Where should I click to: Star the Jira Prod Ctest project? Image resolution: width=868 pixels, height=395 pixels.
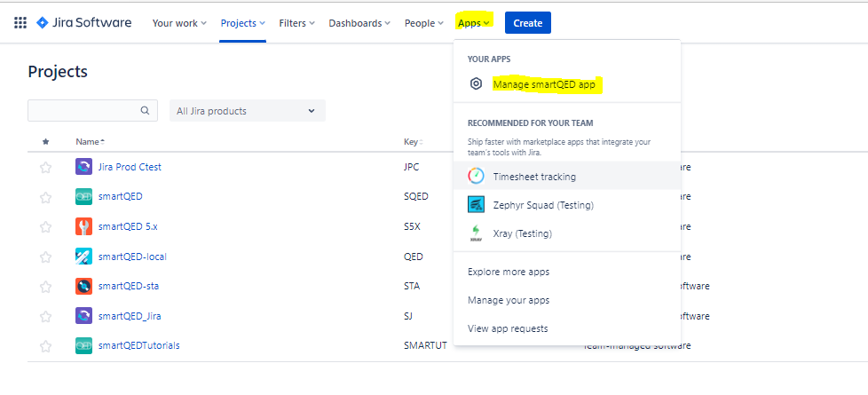pos(46,167)
